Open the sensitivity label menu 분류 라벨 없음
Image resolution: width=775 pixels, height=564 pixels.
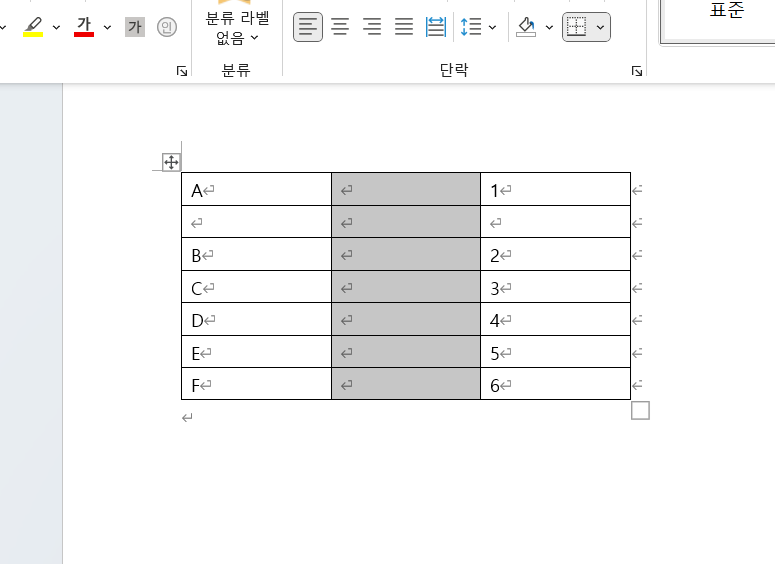coord(237,28)
